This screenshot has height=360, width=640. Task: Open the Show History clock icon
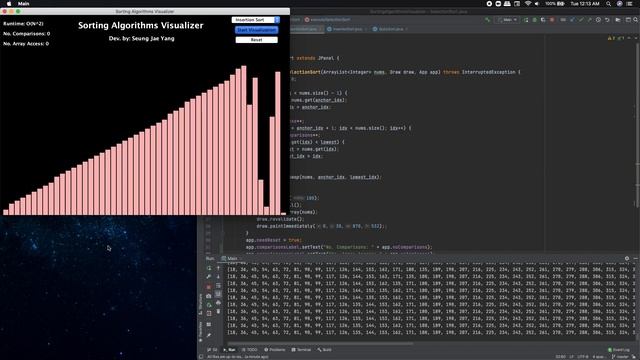tap(598, 20)
